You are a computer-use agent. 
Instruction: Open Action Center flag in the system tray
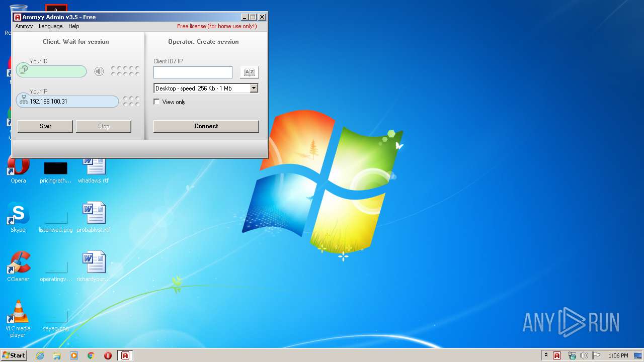click(x=596, y=355)
